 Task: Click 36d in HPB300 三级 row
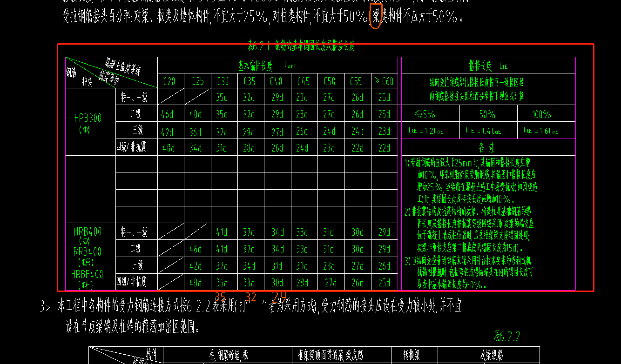tap(196, 132)
